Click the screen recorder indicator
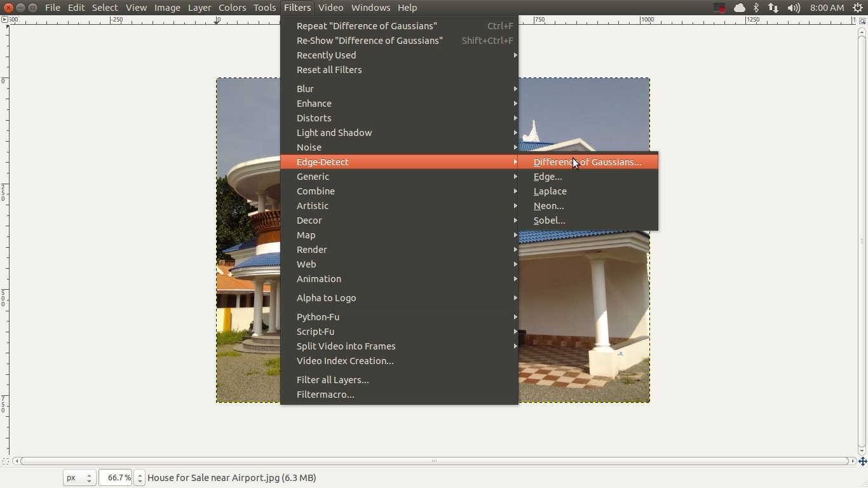The width and height of the screenshot is (868, 488). tap(719, 8)
